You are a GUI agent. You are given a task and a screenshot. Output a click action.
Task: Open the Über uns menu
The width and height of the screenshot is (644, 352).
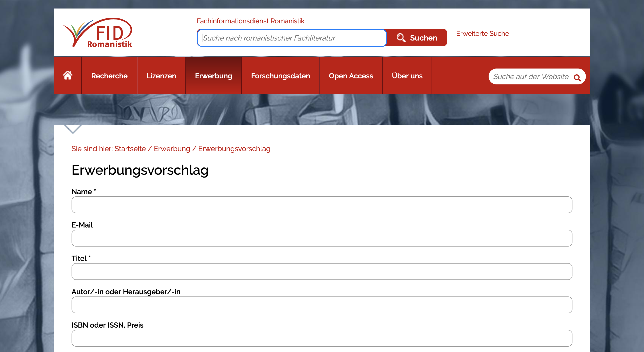[x=407, y=76]
